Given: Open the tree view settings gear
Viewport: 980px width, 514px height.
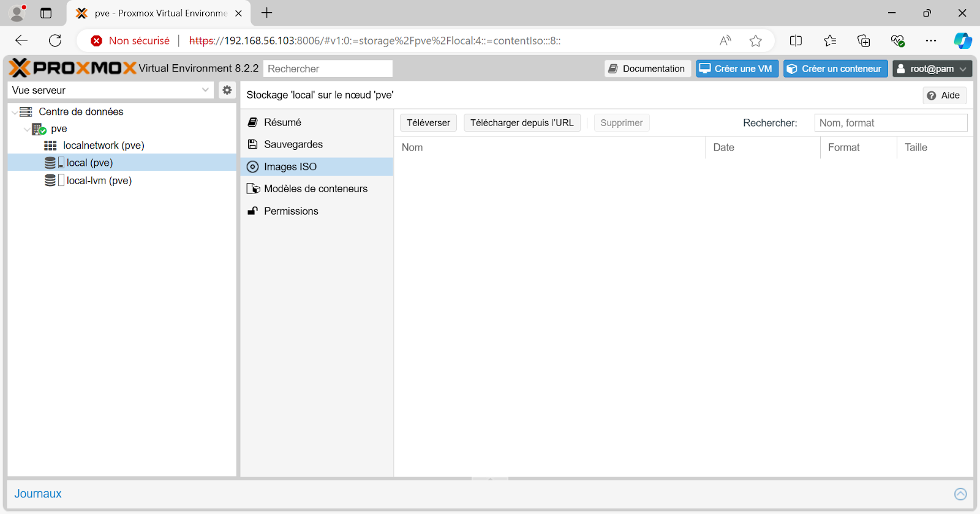Looking at the screenshot, I should [x=227, y=90].
